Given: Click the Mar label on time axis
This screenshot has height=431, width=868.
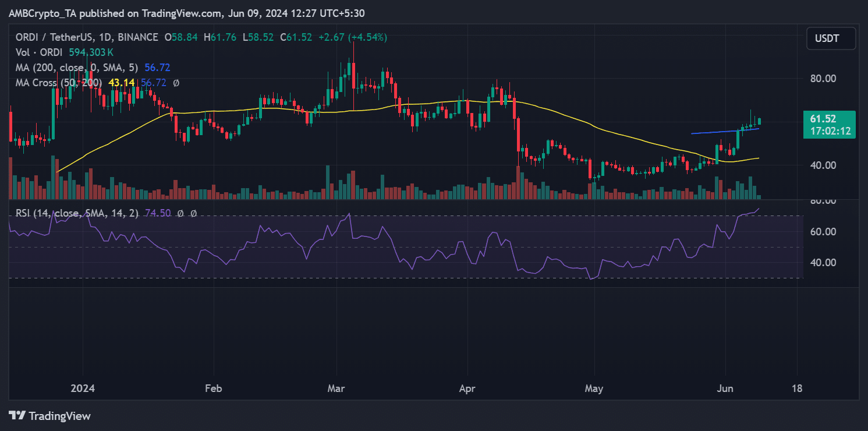Looking at the screenshot, I should pos(337,388).
